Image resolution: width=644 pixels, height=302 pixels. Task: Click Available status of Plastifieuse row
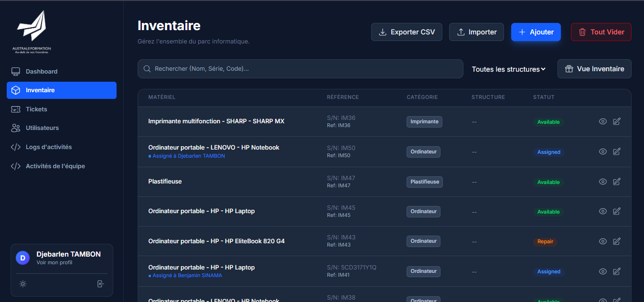(x=548, y=182)
